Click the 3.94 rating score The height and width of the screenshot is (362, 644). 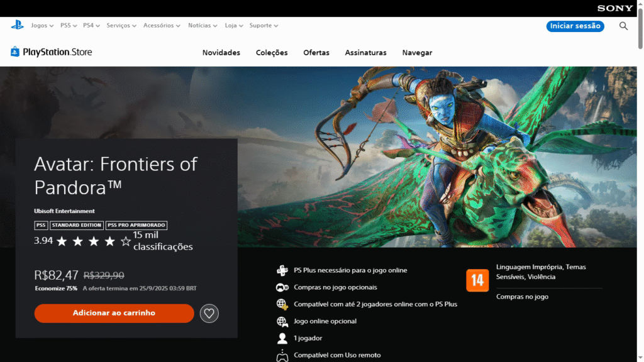pos(43,241)
